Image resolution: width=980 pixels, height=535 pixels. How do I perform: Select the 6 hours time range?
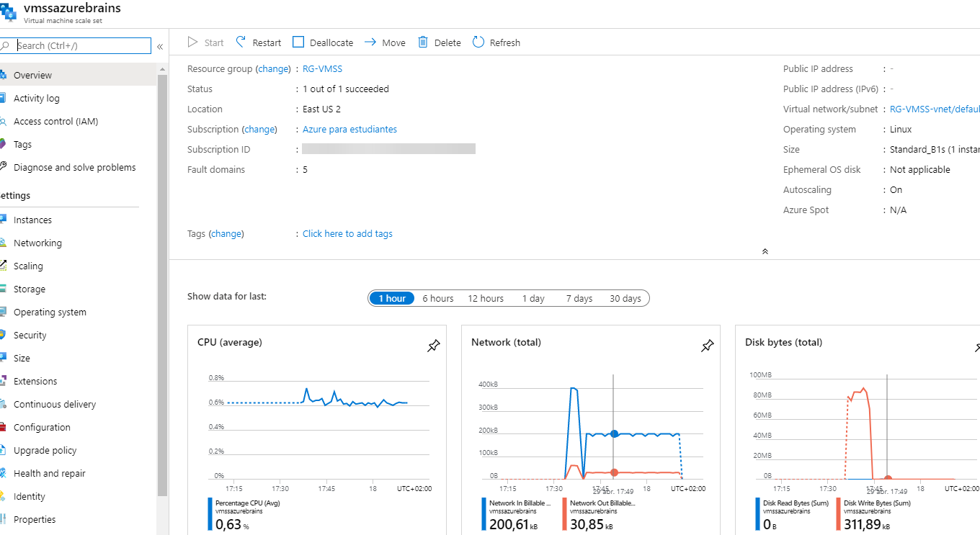[438, 298]
